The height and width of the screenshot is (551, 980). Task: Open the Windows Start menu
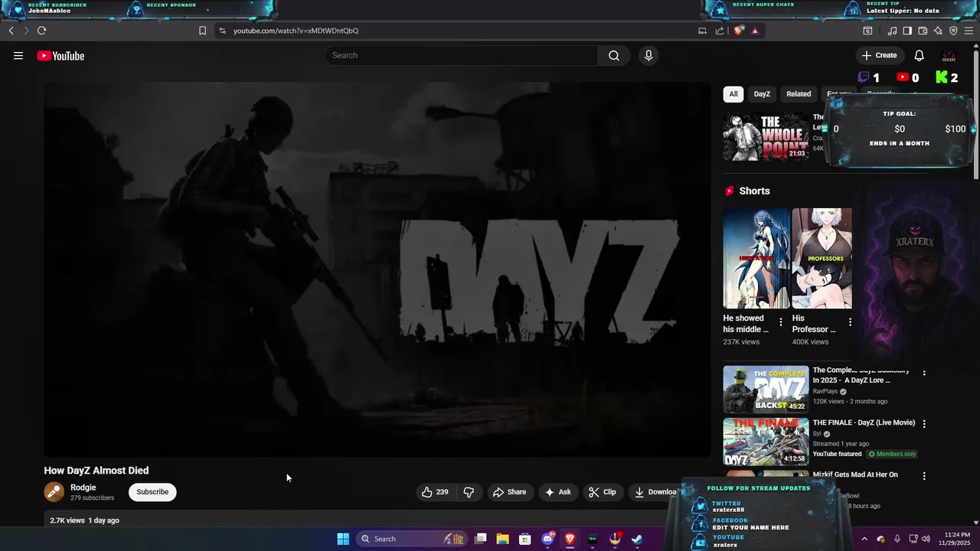coord(343,539)
